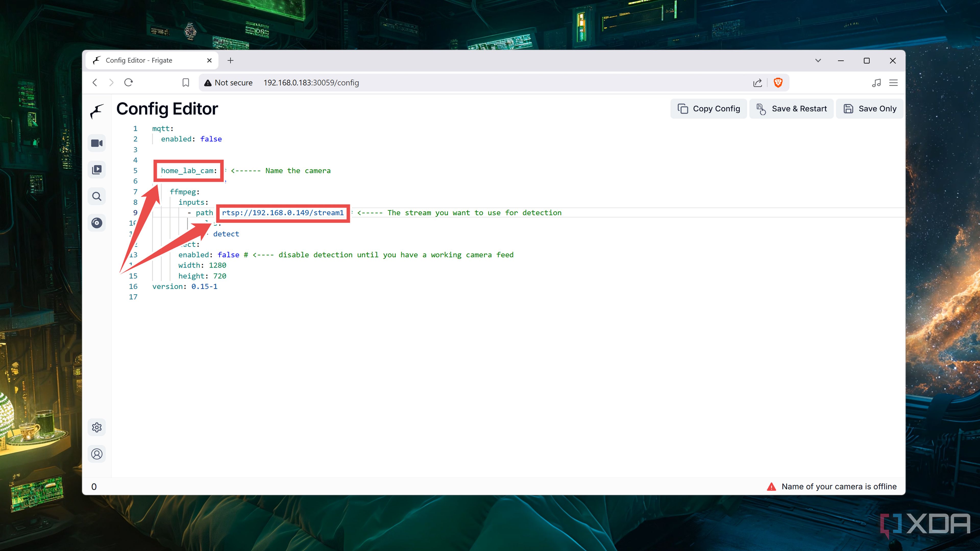Open the Brave hamburger menu
This screenshot has width=980, height=551.
[x=893, y=82]
